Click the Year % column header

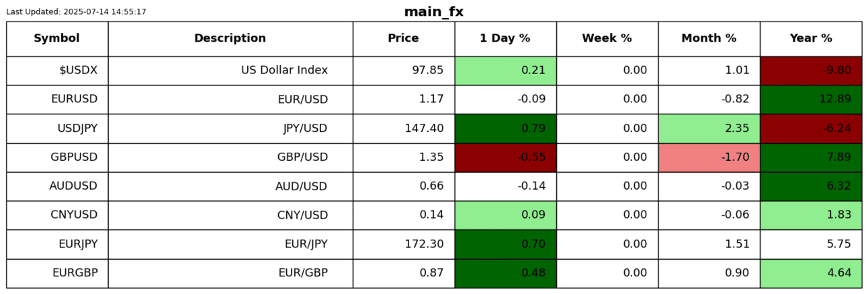[811, 38]
